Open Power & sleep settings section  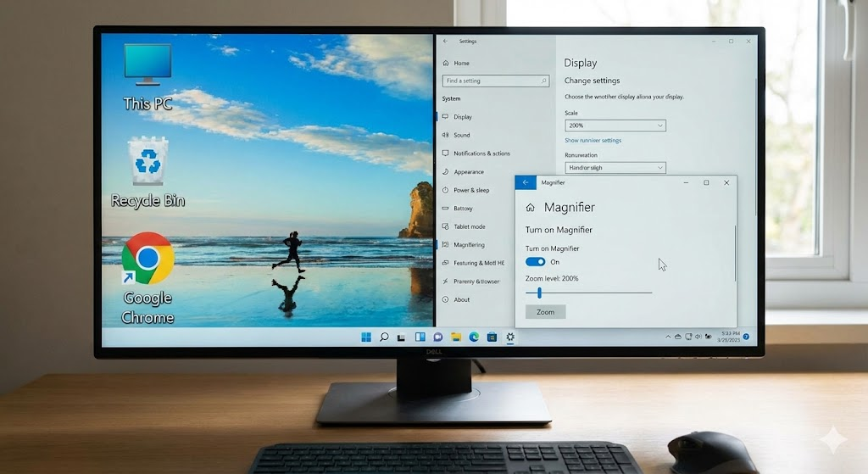pos(470,190)
